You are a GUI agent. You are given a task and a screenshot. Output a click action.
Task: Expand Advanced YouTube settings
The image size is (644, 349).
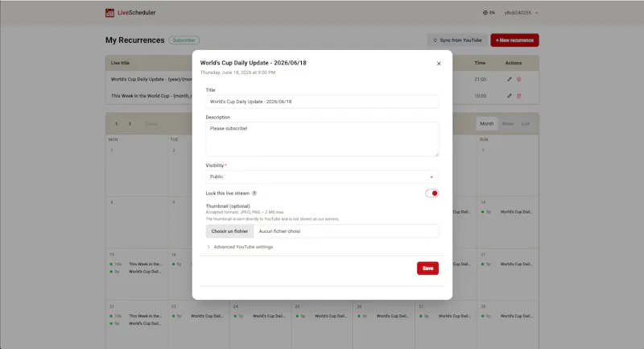[240, 247]
